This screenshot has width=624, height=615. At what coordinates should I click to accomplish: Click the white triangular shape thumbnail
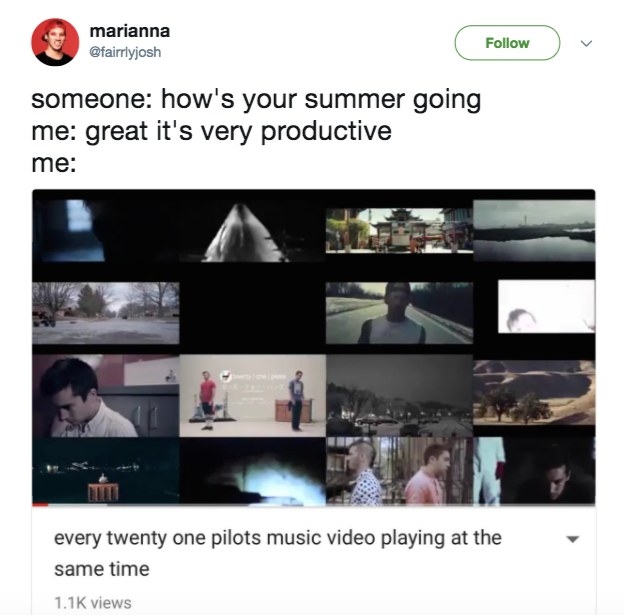[x=253, y=232]
